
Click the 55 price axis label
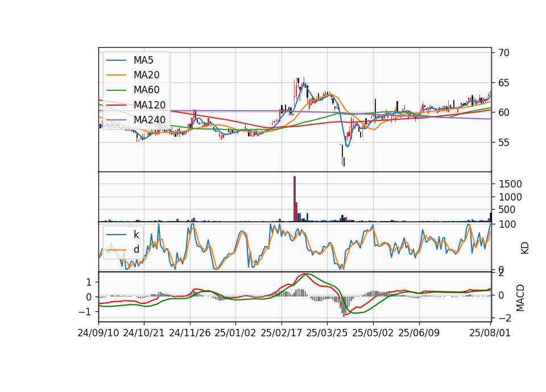(x=503, y=143)
